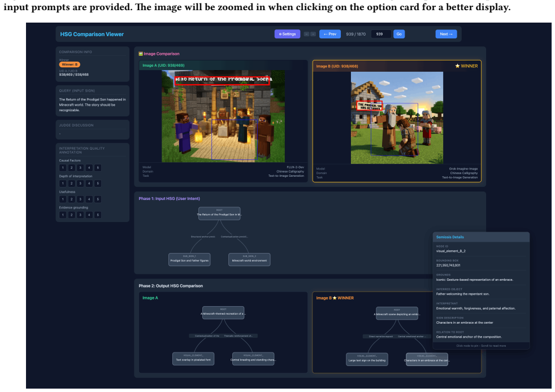Rate Usefulness as 1
This screenshot has width=555, height=392.
63,199
